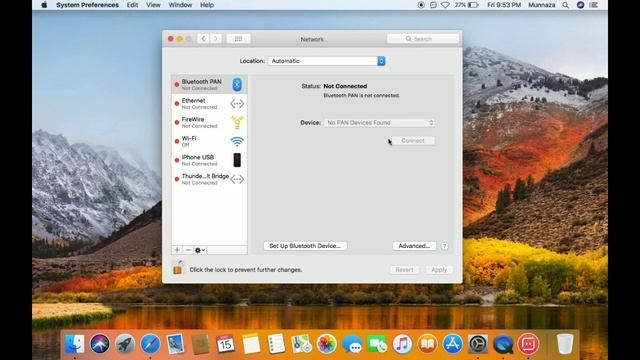
Task: Open Notification Center menu bar icon
Action: tap(594, 5)
